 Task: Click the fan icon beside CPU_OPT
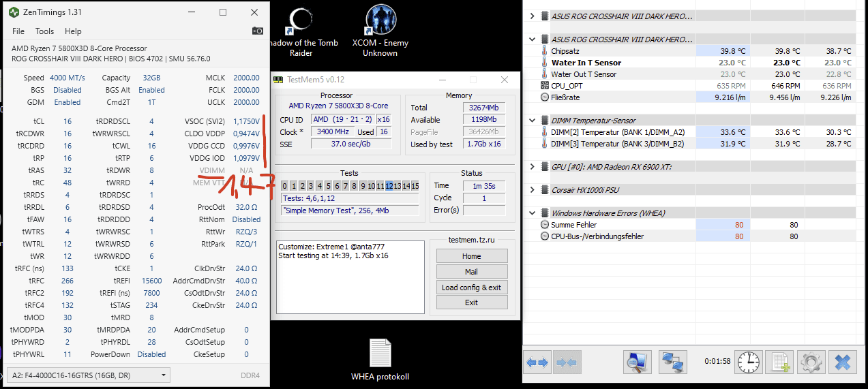pos(544,86)
